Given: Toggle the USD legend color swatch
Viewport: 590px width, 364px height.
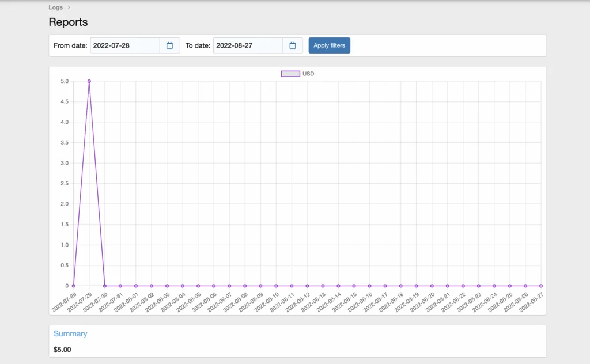Looking at the screenshot, I should pos(290,74).
